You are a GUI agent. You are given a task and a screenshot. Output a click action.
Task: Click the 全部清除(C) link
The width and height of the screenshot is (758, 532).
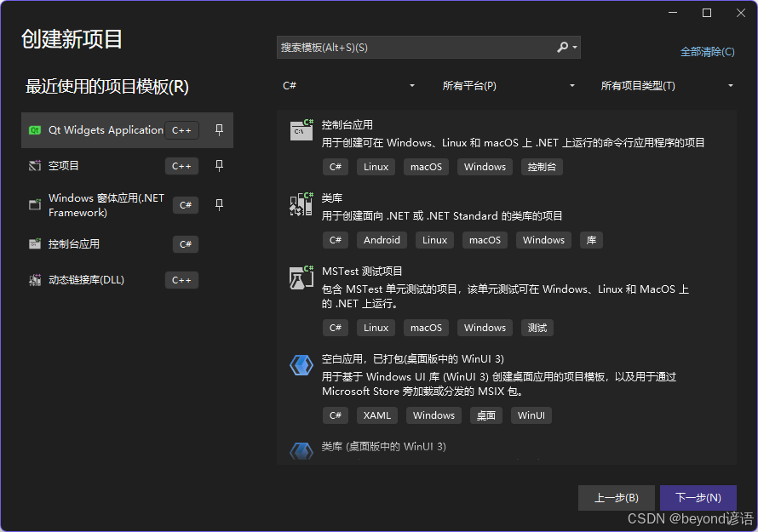[x=707, y=52]
